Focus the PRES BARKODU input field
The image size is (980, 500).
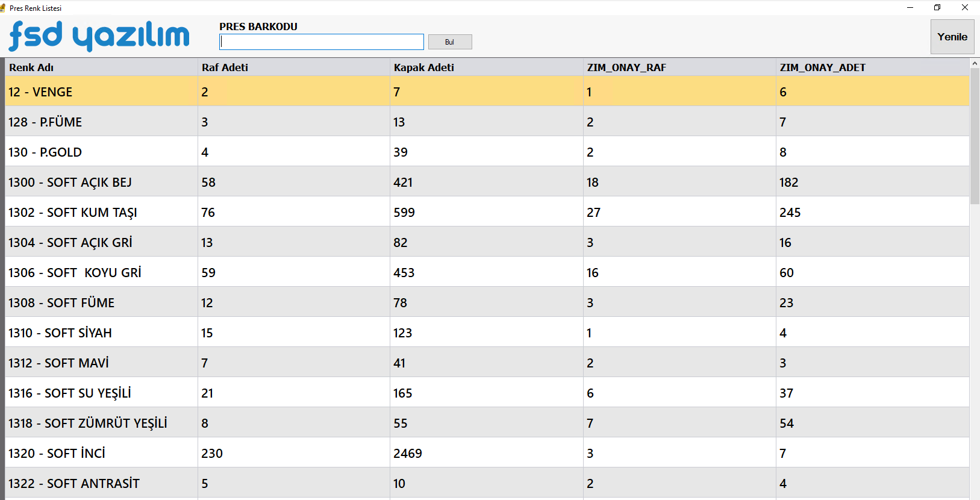[322, 42]
